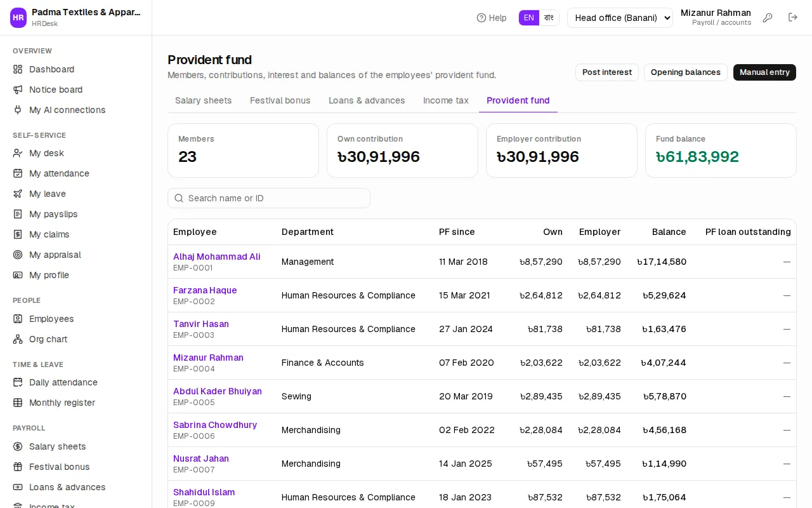Click the My attendance calendar icon
This screenshot has width=812, height=508.
[x=18, y=173]
